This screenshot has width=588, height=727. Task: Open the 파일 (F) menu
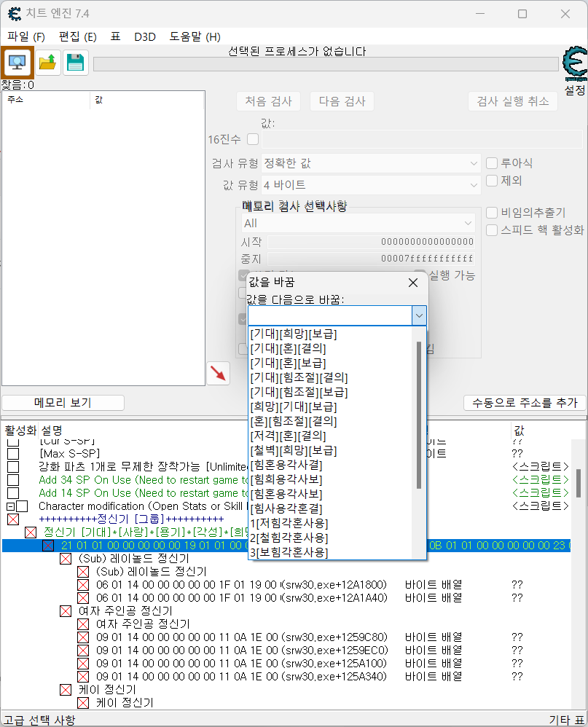[26, 36]
